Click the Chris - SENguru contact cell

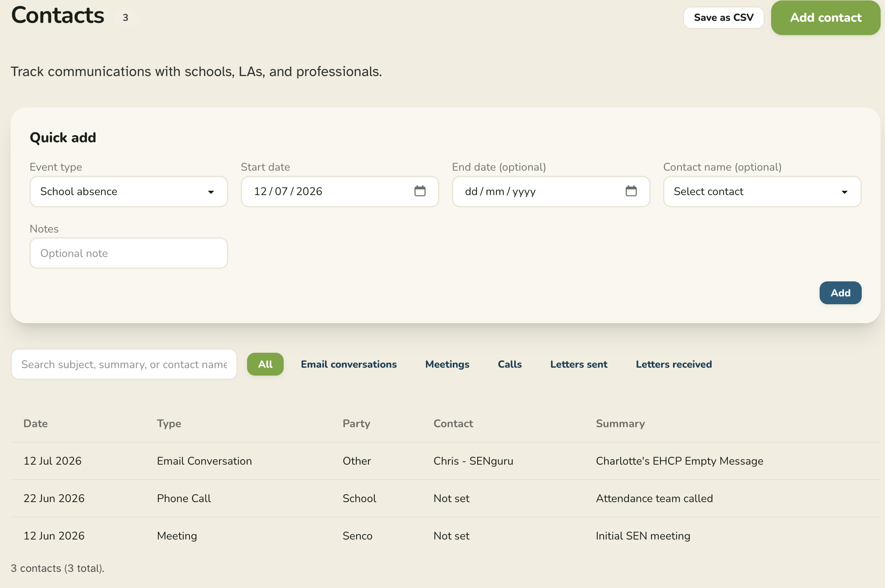[x=473, y=461]
